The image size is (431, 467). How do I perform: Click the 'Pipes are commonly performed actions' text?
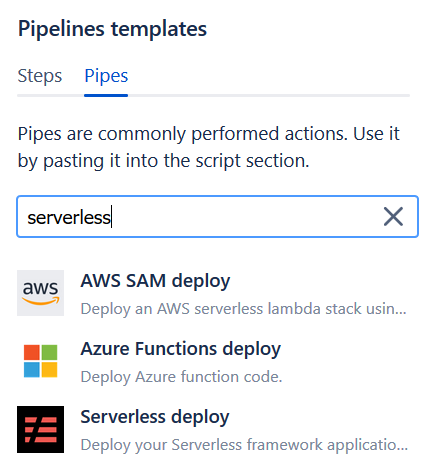click(209, 147)
